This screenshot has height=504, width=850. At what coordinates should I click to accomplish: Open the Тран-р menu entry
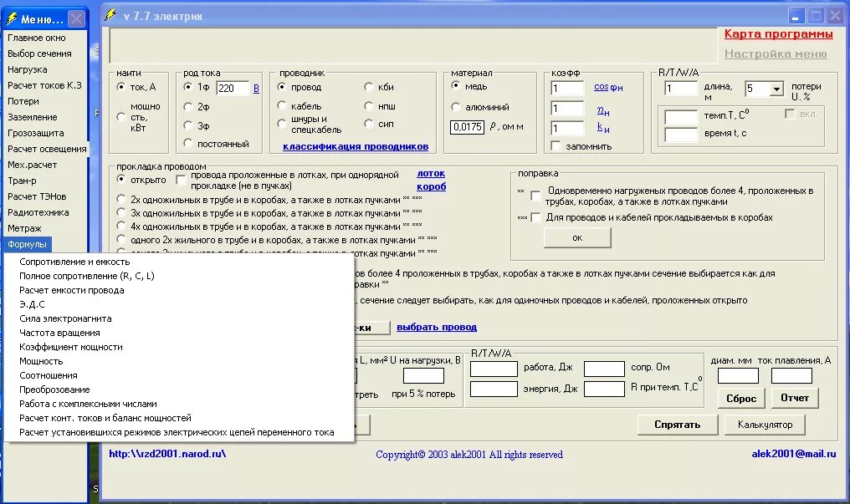point(23,181)
